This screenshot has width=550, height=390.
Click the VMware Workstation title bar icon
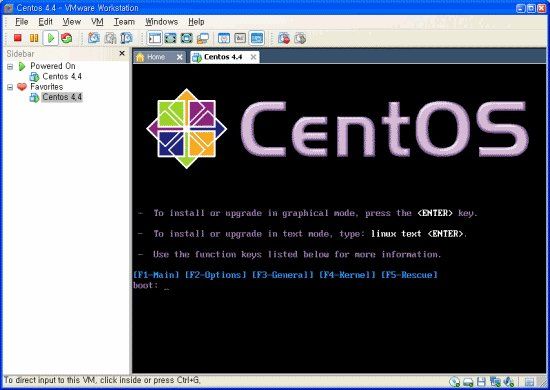click(x=8, y=8)
